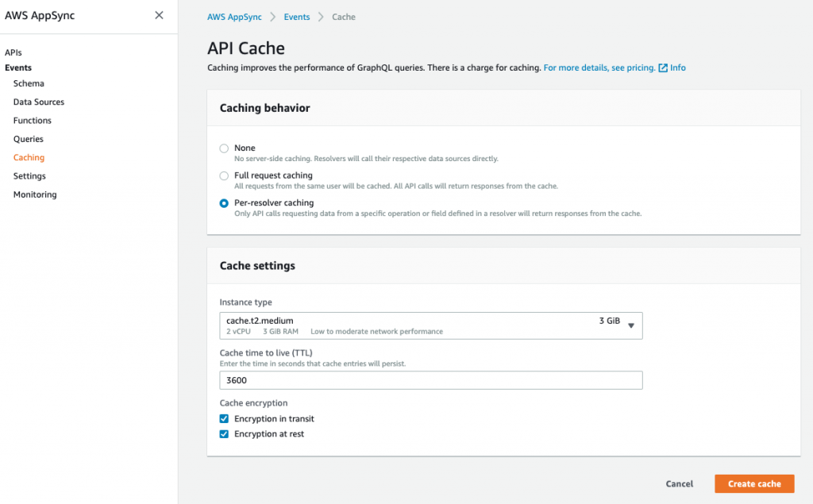Select the None caching behavior option

coord(224,148)
